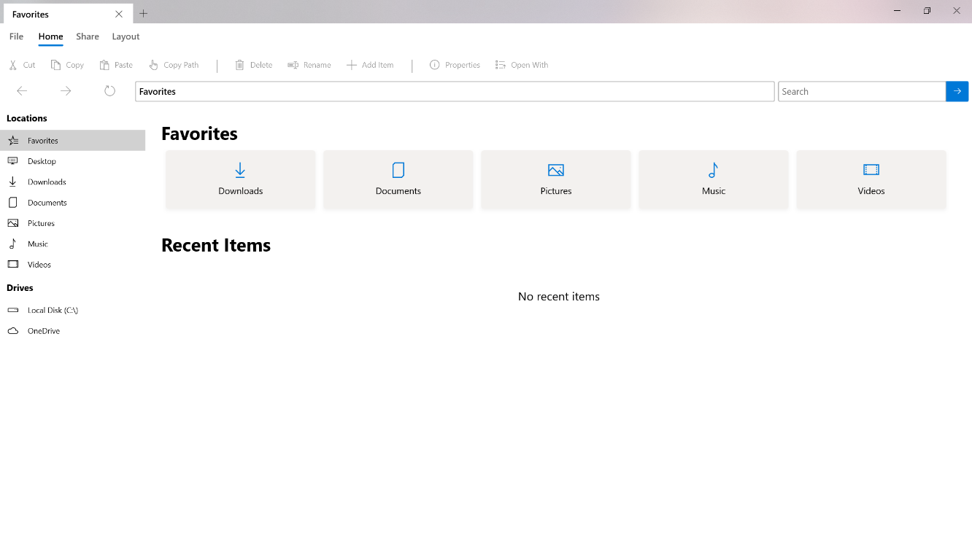
Task: Select Music label in Locations list
Action: tap(38, 244)
